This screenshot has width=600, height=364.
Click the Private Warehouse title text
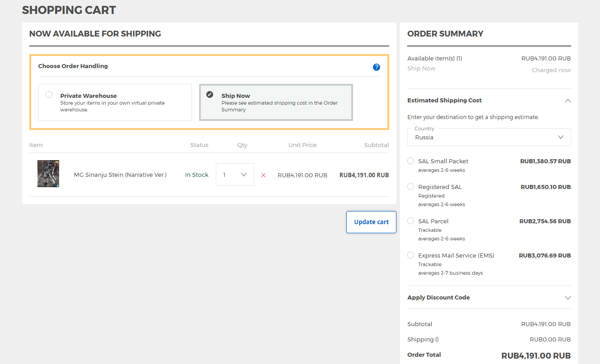point(88,96)
